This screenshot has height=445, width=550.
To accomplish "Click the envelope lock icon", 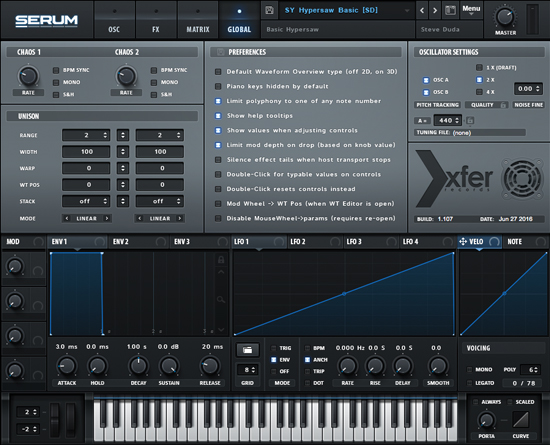I will [221, 259].
